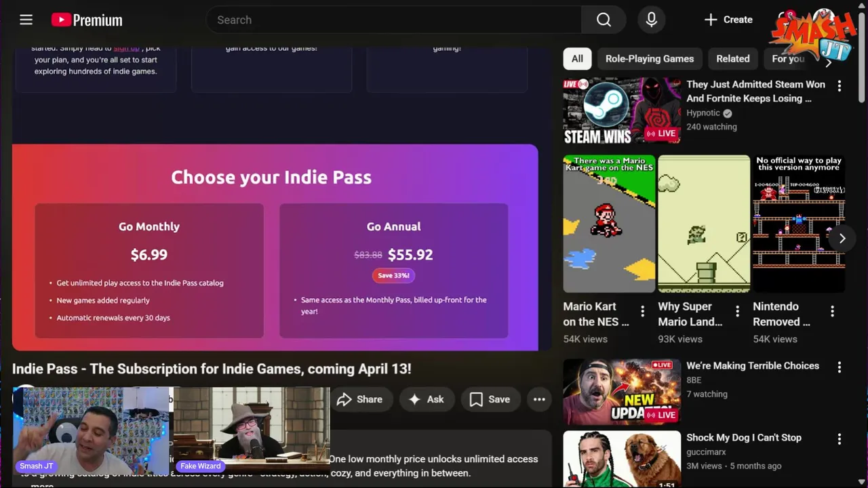This screenshot has width=868, height=488.
Task: Open more actions three-dot menu
Action: point(539,399)
